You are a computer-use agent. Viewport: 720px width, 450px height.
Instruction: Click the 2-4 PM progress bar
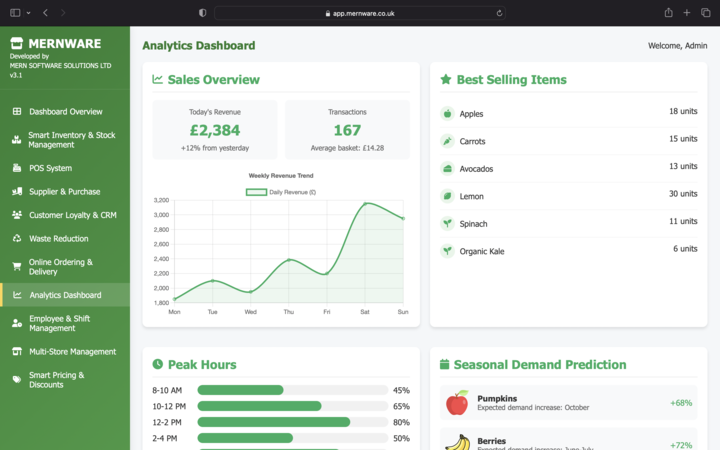coord(292,438)
